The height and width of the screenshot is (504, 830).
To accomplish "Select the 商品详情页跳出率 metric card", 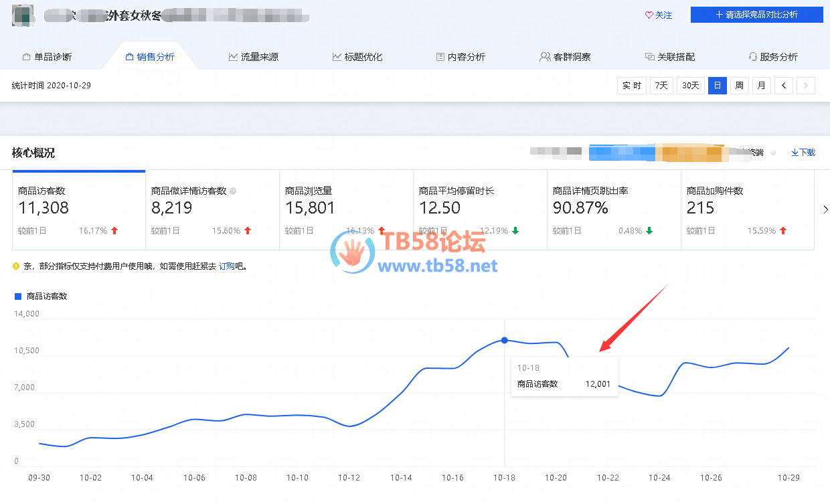I will [x=614, y=210].
